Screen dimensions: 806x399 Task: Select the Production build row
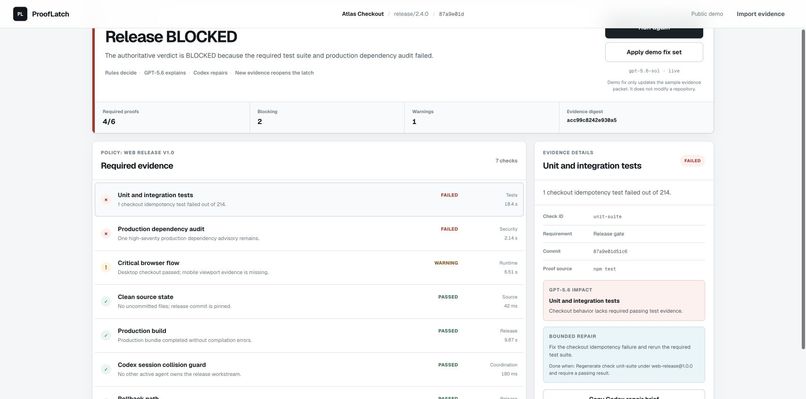click(x=309, y=335)
